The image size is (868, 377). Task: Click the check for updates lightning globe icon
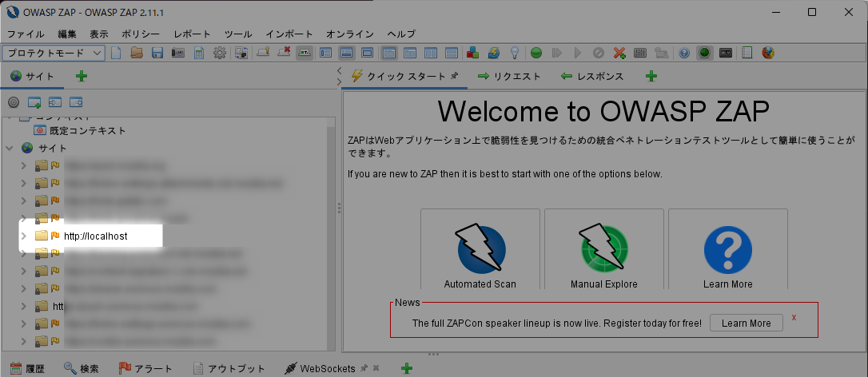pyautogui.click(x=494, y=54)
